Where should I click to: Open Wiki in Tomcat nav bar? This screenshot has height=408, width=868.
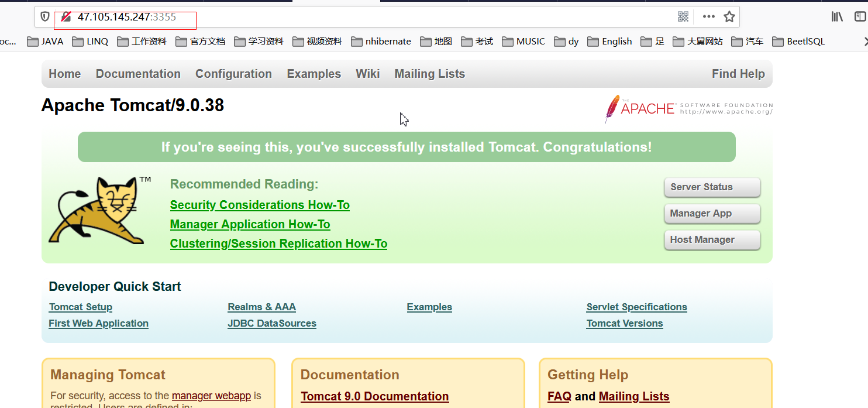click(x=368, y=74)
